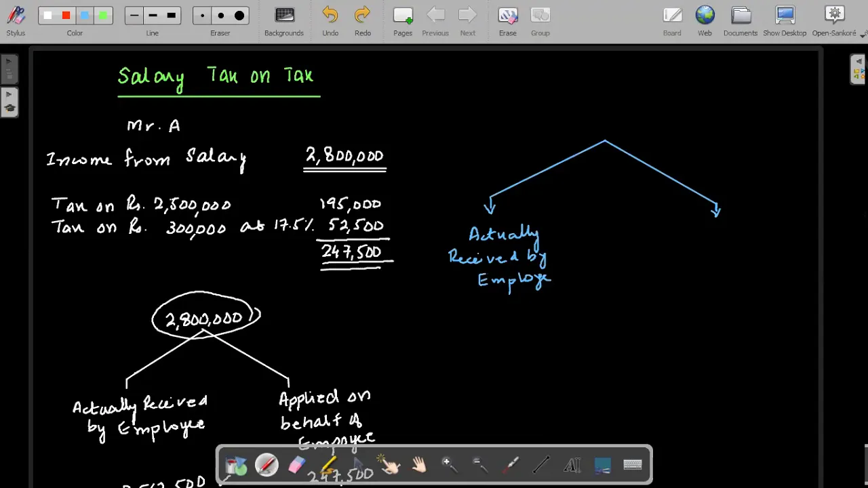Show the virtual keyboard
The width and height of the screenshot is (868, 488).
coord(633,465)
